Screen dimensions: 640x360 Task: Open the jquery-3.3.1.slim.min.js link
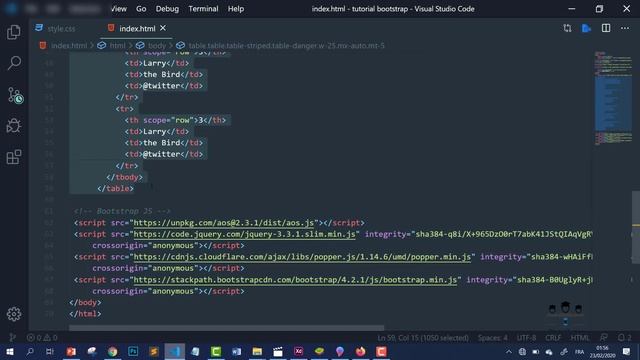244,234
